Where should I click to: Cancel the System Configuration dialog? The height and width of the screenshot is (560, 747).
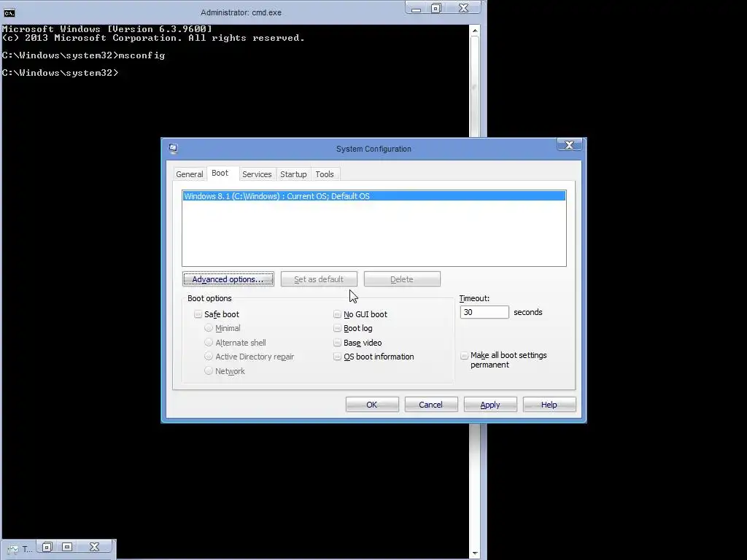431,404
